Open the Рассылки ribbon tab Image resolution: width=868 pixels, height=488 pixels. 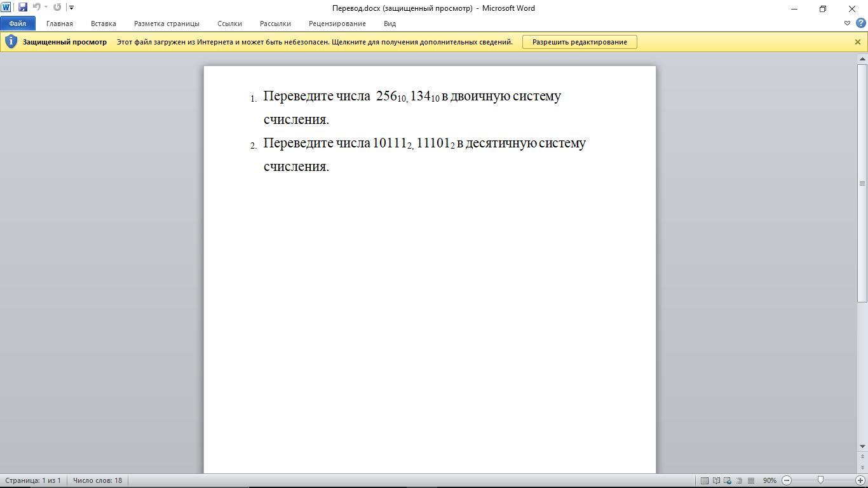[275, 24]
